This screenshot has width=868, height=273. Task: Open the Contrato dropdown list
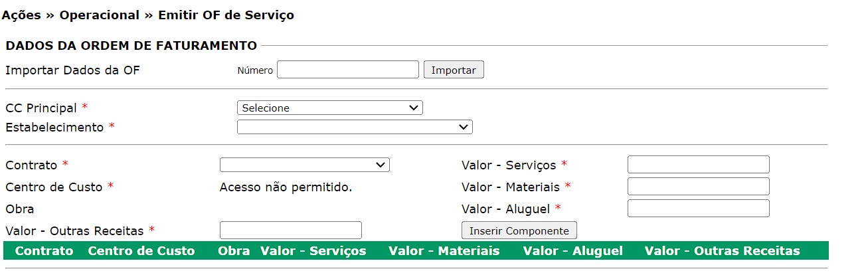[304, 165]
